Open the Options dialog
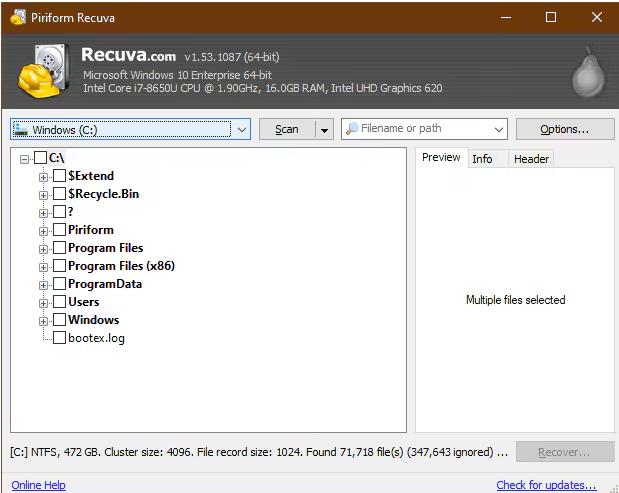Image resolution: width=619 pixels, height=493 pixels. coord(565,129)
